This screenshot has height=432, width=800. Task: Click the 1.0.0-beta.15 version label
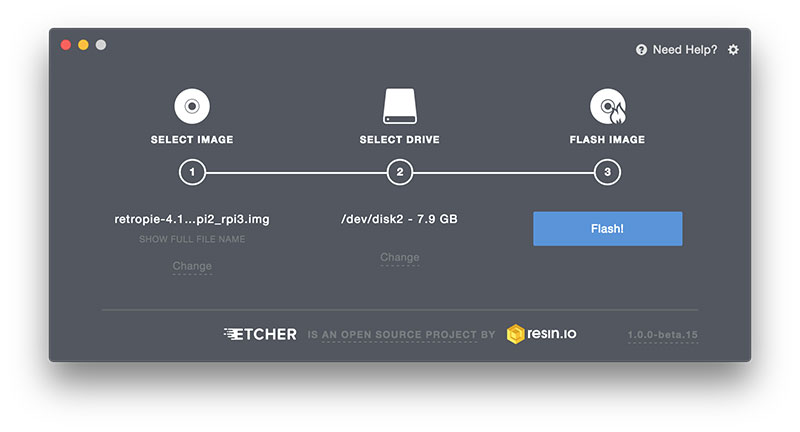pyautogui.click(x=662, y=335)
